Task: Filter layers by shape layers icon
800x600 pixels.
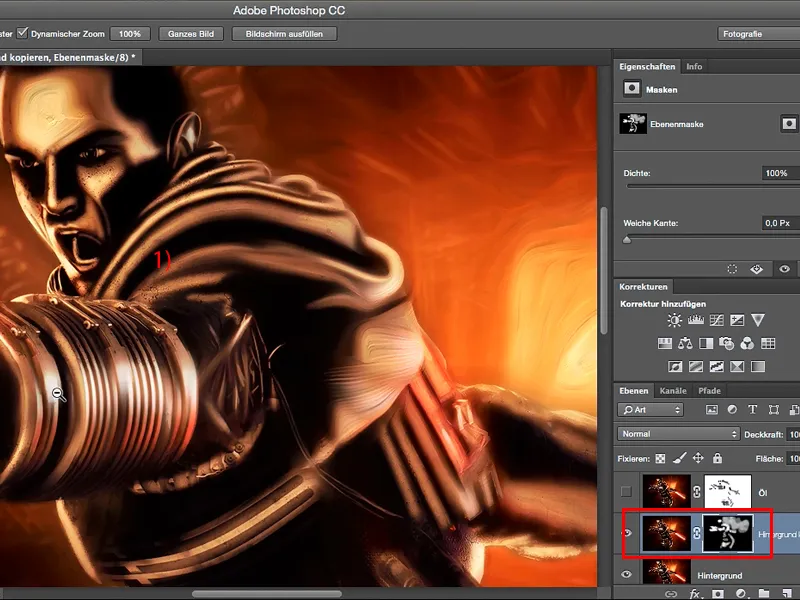Action: 774,410
